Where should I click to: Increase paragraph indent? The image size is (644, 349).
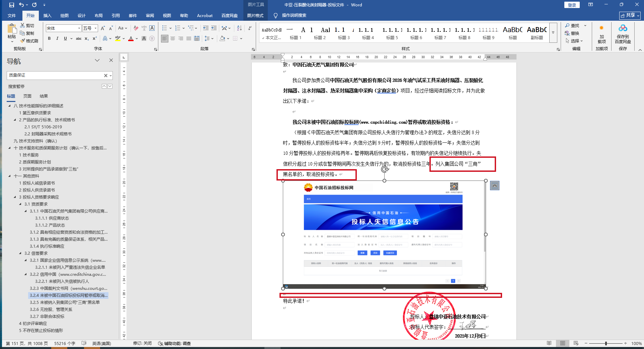point(214,28)
